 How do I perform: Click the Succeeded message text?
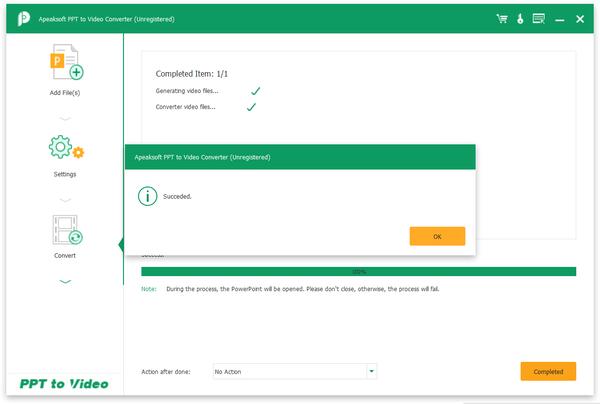pos(177,197)
